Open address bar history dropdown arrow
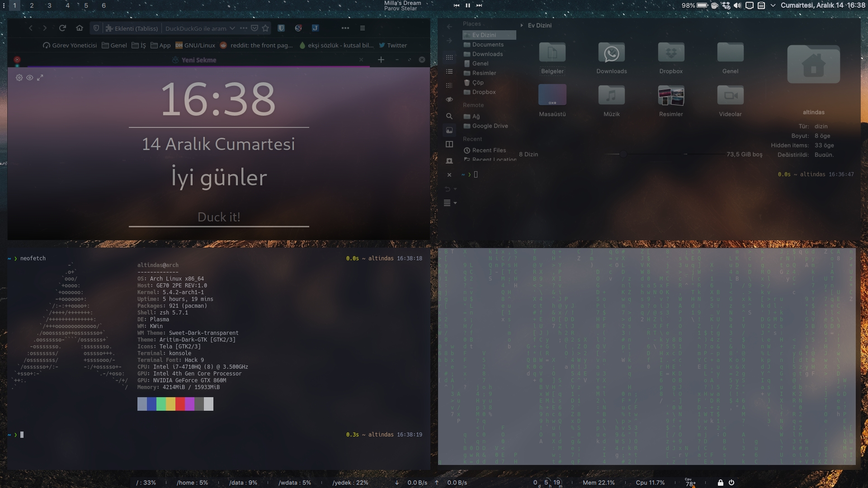The width and height of the screenshot is (868, 488). (232, 28)
